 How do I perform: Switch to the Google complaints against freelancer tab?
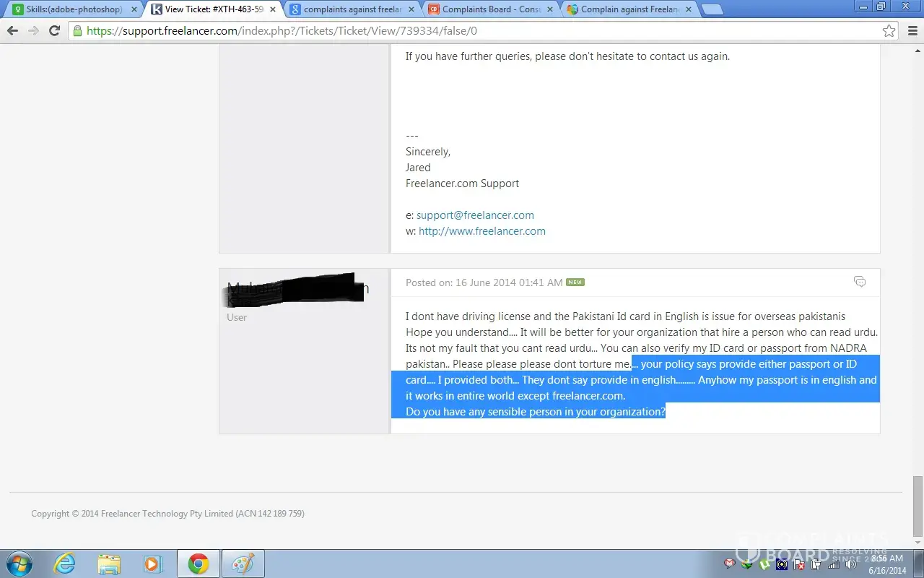click(x=352, y=9)
